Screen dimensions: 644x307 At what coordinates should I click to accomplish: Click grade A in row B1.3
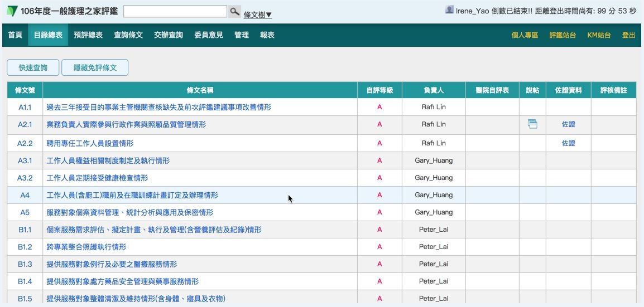click(379, 264)
